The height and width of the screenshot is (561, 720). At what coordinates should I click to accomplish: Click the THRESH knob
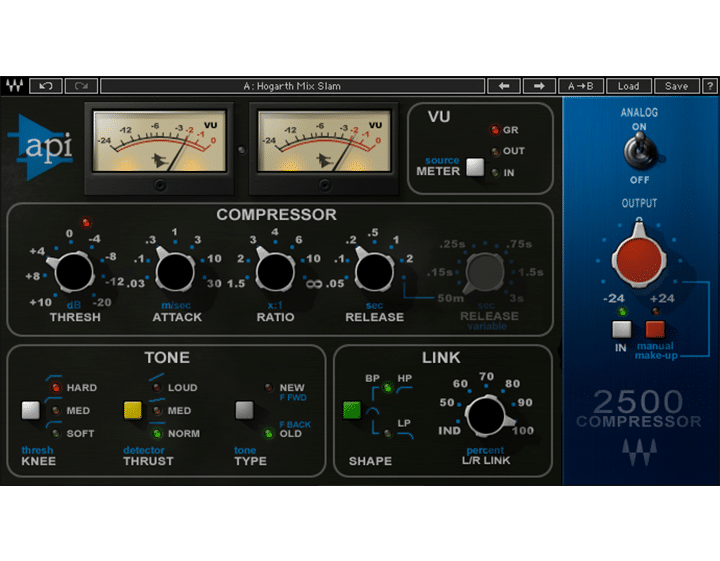tap(73, 272)
